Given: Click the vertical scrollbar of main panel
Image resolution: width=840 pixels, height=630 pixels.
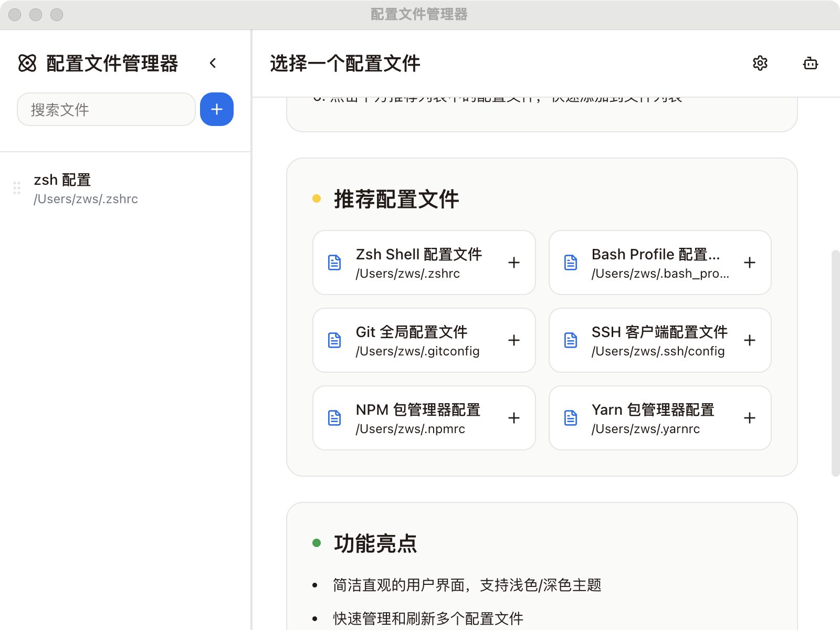Looking at the screenshot, I should pos(835,363).
